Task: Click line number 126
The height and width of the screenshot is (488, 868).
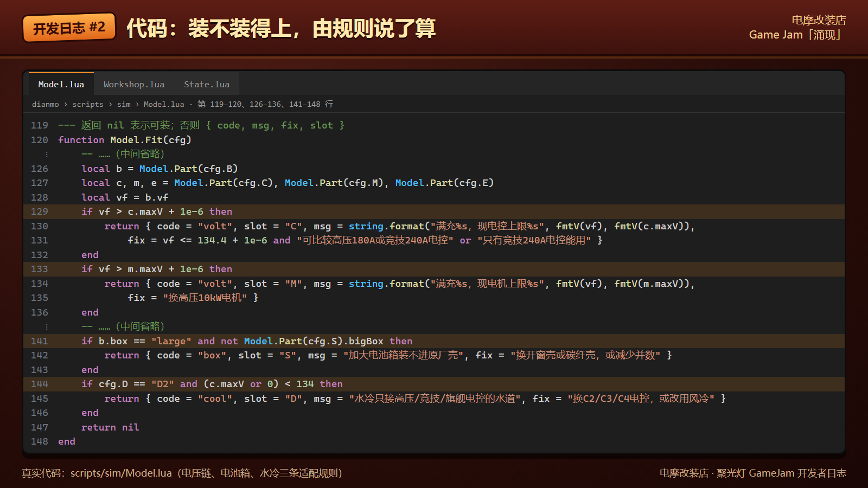Action: (x=40, y=169)
